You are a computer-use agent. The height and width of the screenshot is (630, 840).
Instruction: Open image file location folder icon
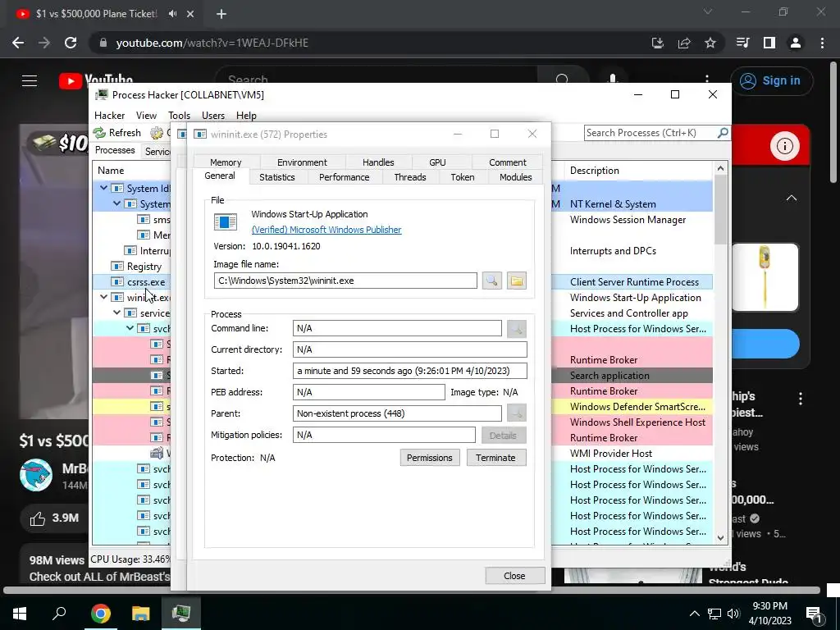click(517, 281)
